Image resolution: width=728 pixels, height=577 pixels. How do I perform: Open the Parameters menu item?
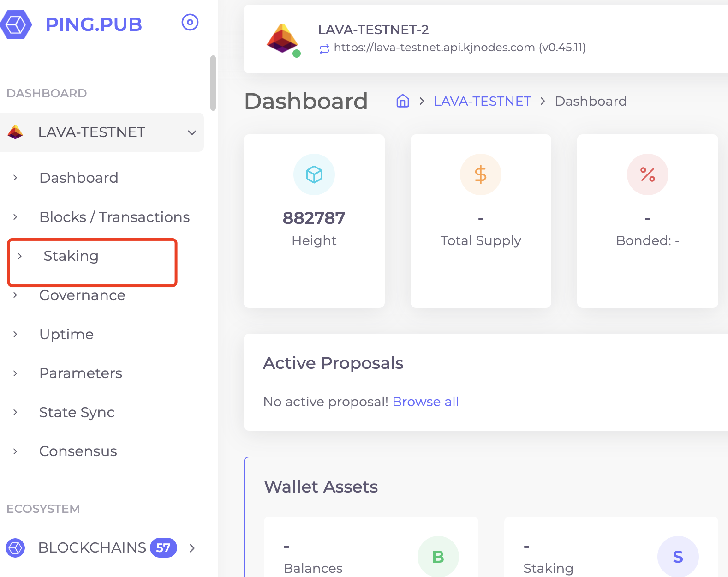[x=81, y=373]
